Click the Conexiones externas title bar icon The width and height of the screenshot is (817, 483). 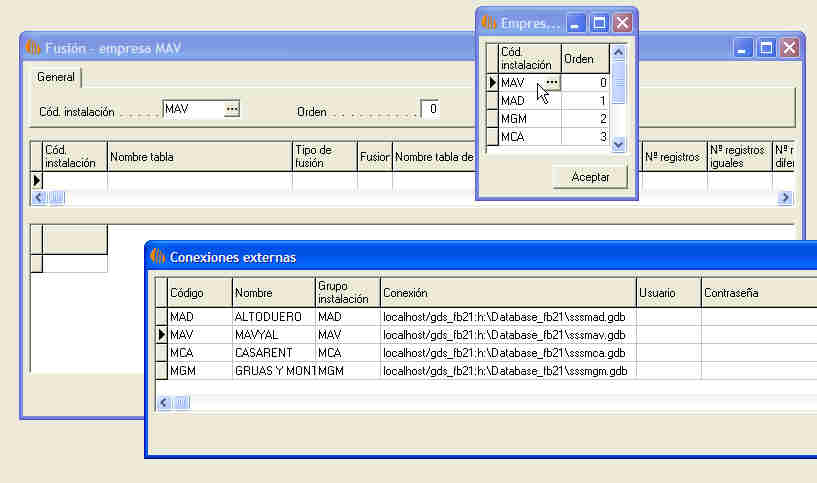(158, 257)
